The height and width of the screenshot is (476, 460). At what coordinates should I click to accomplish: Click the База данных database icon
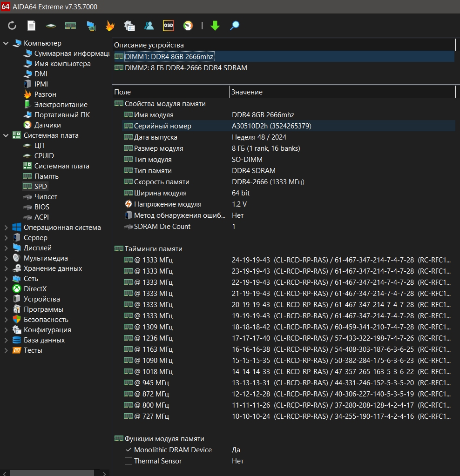(17, 340)
